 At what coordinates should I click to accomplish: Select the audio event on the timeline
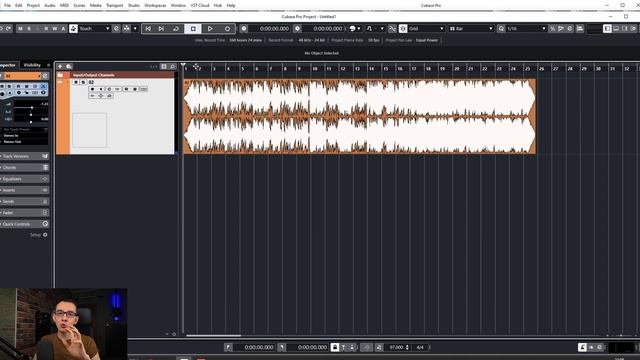[360, 117]
